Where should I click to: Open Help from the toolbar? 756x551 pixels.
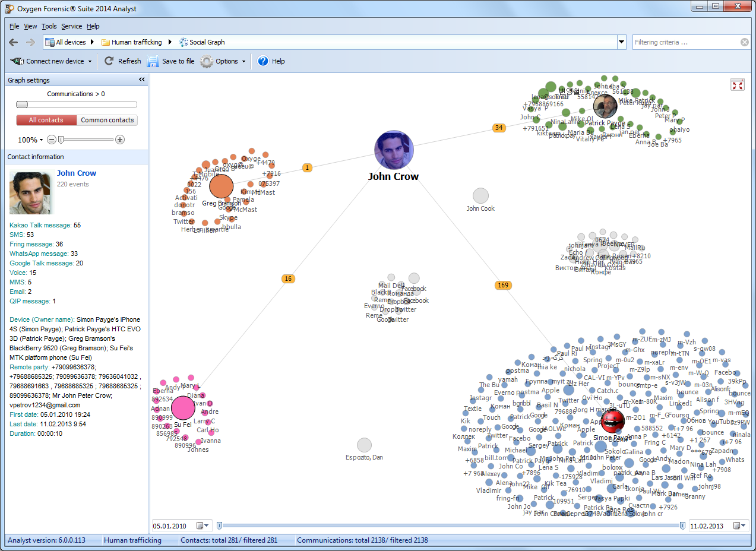pyautogui.click(x=263, y=61)
